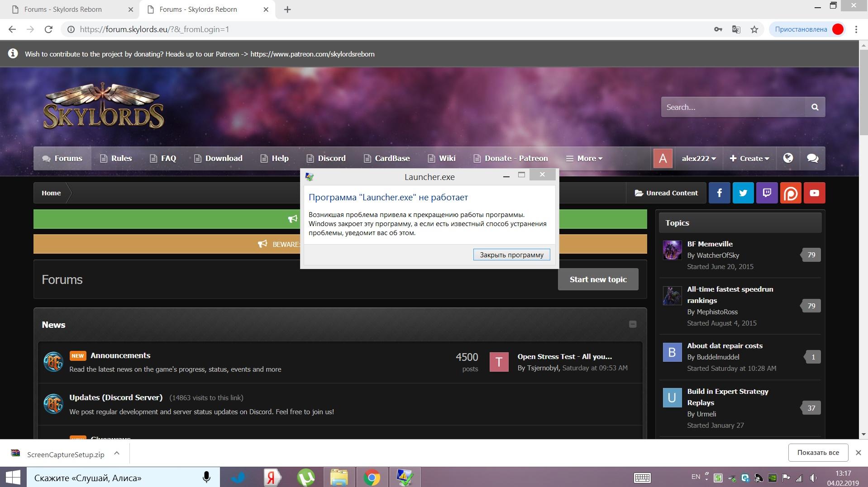Click the browser address bar URL
Image resolution: width=868 pixels, height=487 pixels.
[154, 29]
